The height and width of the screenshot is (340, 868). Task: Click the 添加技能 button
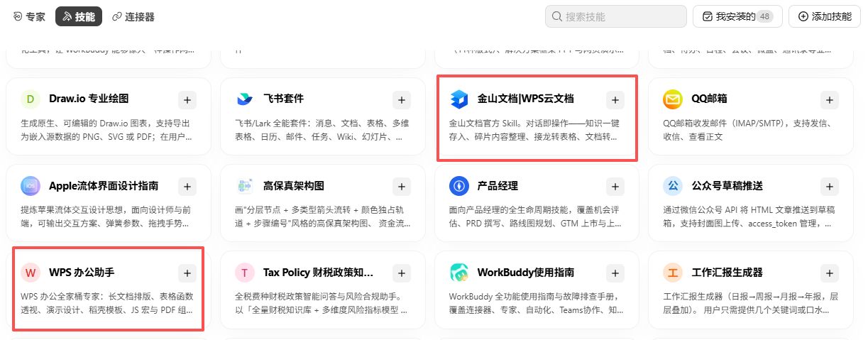pos(824,16)
